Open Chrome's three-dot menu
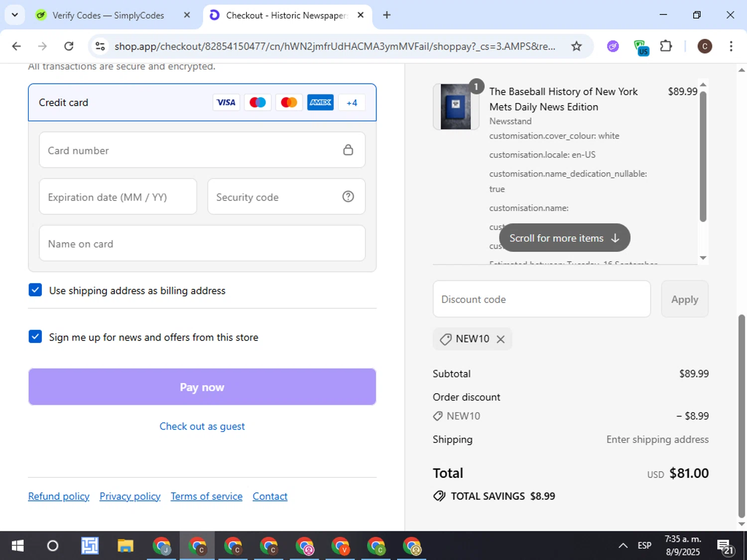 pos(731,46)
